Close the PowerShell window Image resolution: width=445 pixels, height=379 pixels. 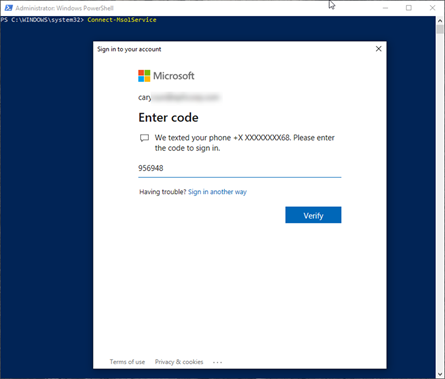pyautogui.click(x=432, y=8)
